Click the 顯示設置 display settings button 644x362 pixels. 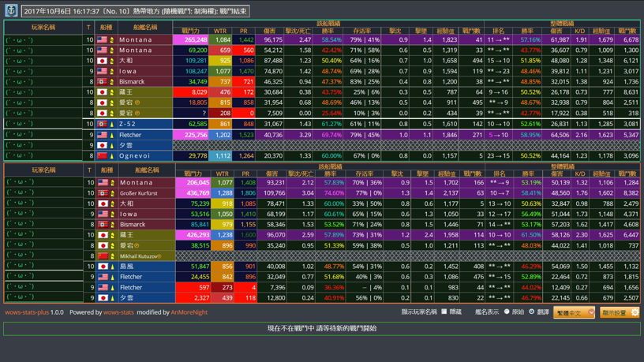pyautogui.click(x=620, y=313)
